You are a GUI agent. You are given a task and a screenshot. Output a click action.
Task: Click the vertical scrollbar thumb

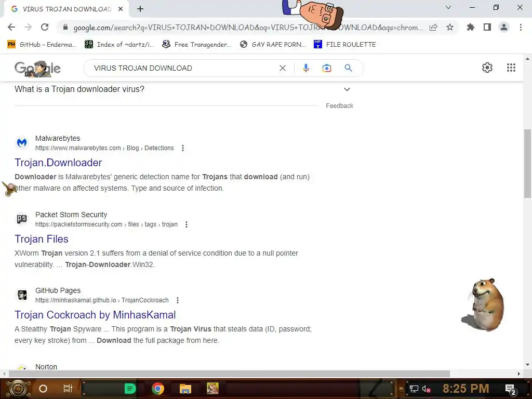click(527, 164)
